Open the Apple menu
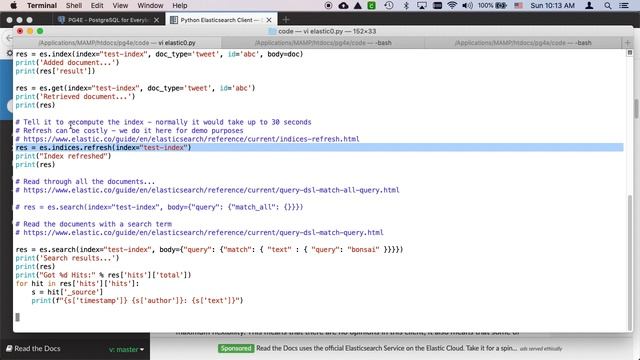 coord(13,5)
